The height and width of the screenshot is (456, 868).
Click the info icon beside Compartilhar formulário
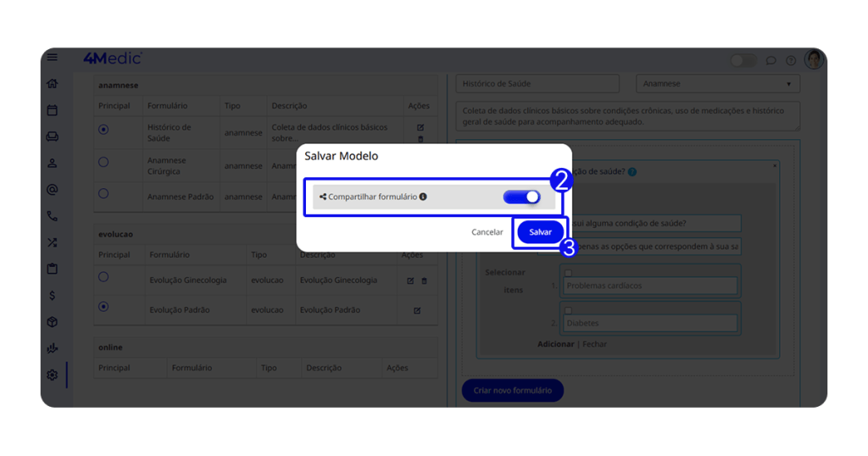click(423, 197)
